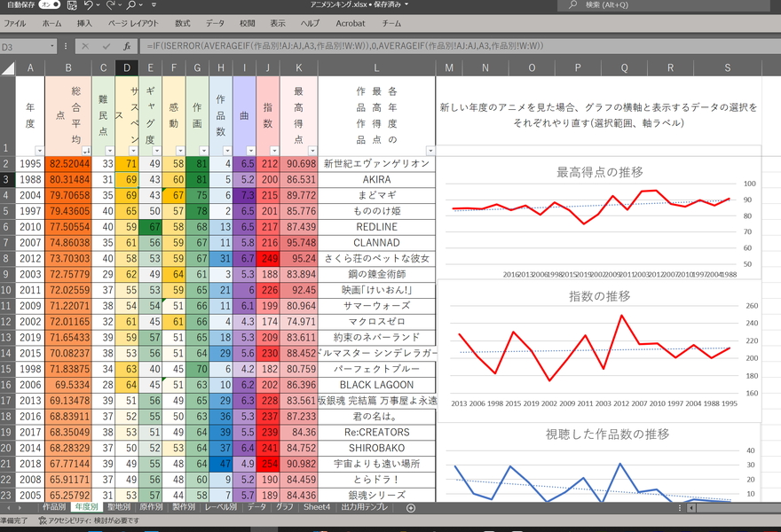Image resolution: width=781 pixels, height=532 pixels.
Task: Click the accessibility status icon
Action: pos(42,521)
